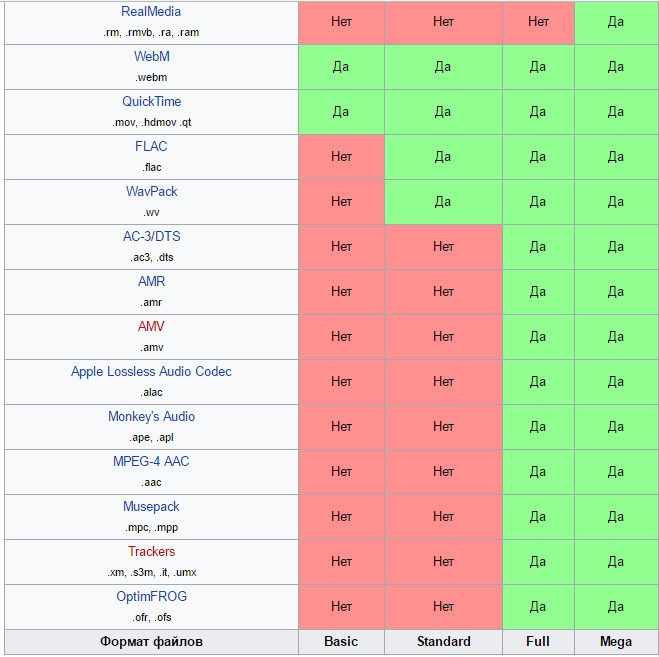This screenshot has width=659, height=657.
Task: Click the Musepack link
Action: [151, 507]
